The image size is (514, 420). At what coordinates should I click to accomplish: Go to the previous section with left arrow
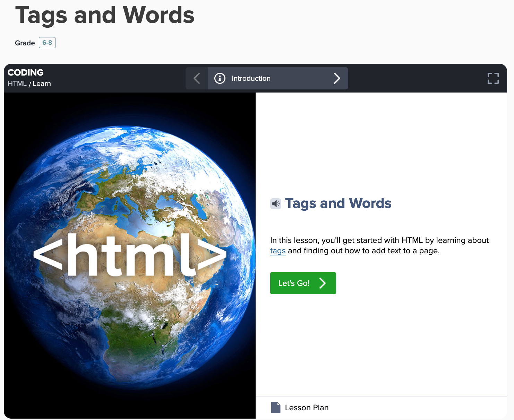tap(197, 78)
